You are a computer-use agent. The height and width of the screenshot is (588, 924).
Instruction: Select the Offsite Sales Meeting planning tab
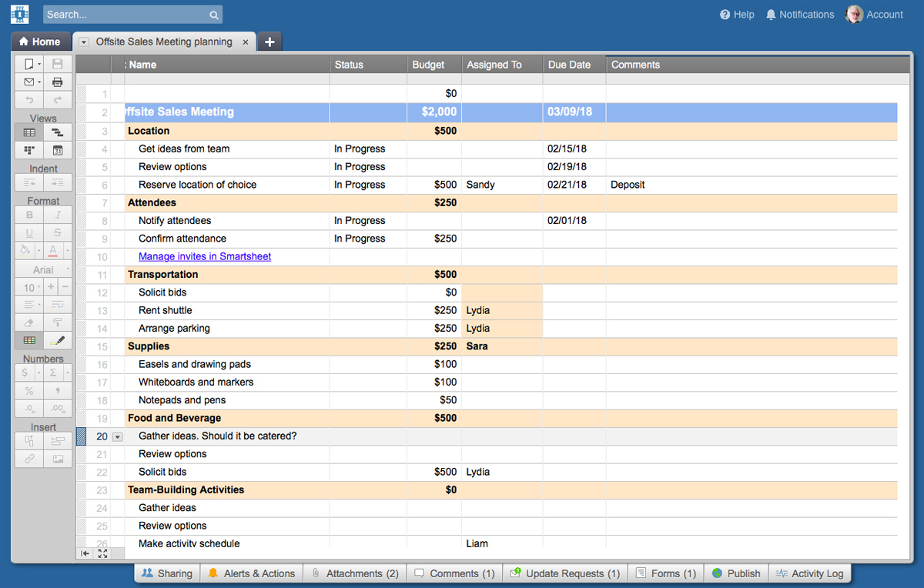point(164,42)
